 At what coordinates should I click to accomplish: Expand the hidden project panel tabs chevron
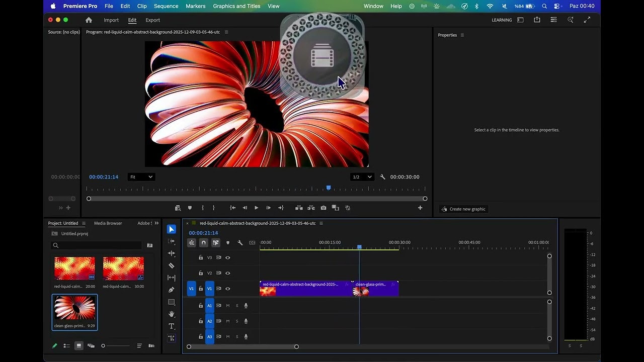point(156,223)
